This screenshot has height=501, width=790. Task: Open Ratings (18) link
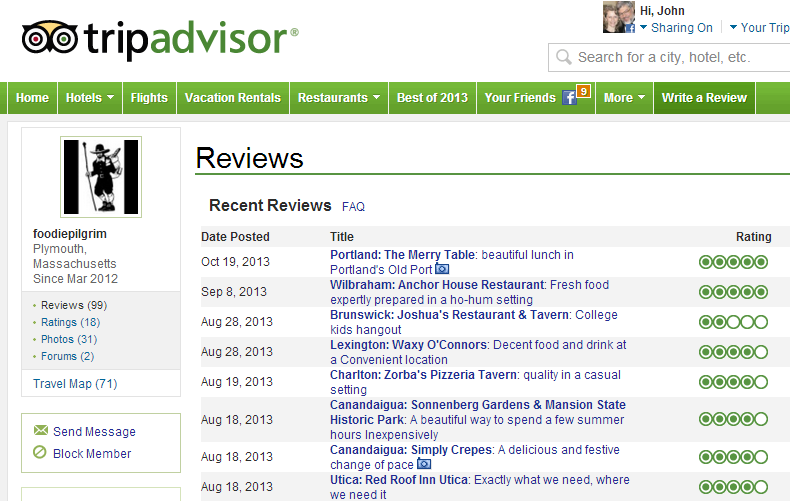click(71, 322)
